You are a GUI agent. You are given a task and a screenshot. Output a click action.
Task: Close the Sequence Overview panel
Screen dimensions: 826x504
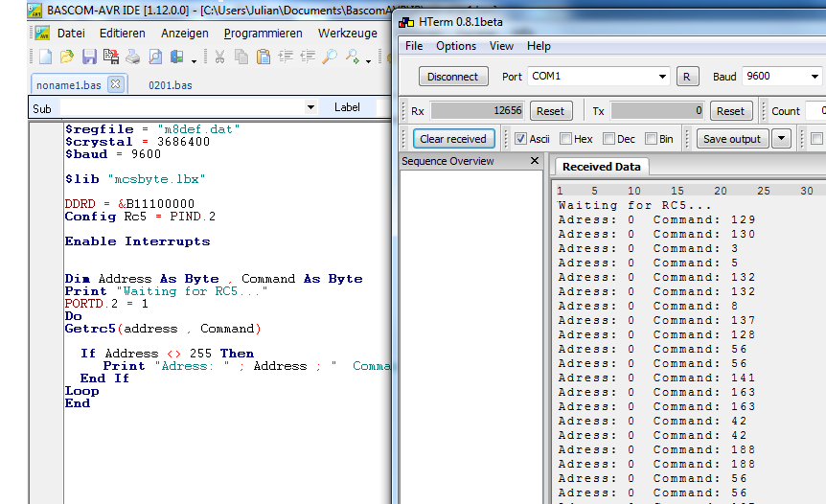coord(534,161)
